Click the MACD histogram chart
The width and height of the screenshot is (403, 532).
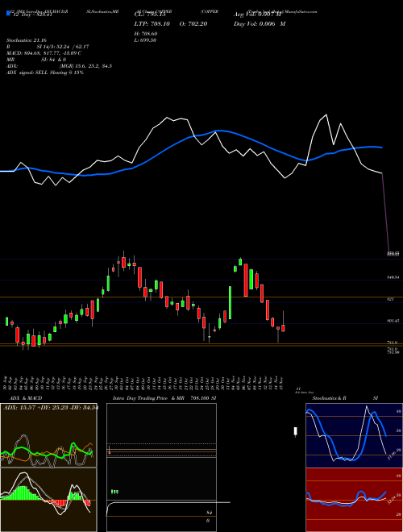48,500
